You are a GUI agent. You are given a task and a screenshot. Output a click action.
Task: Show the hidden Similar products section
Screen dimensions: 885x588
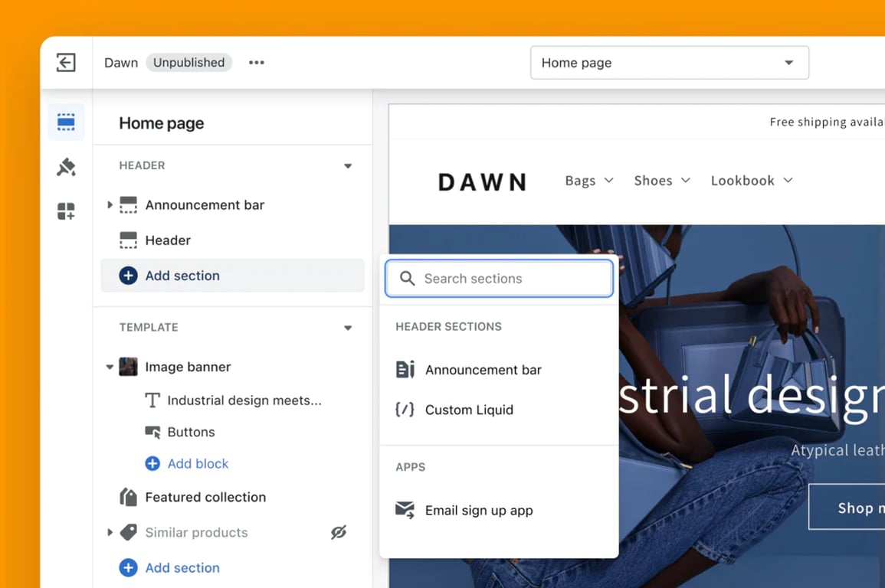pos(338,532)
